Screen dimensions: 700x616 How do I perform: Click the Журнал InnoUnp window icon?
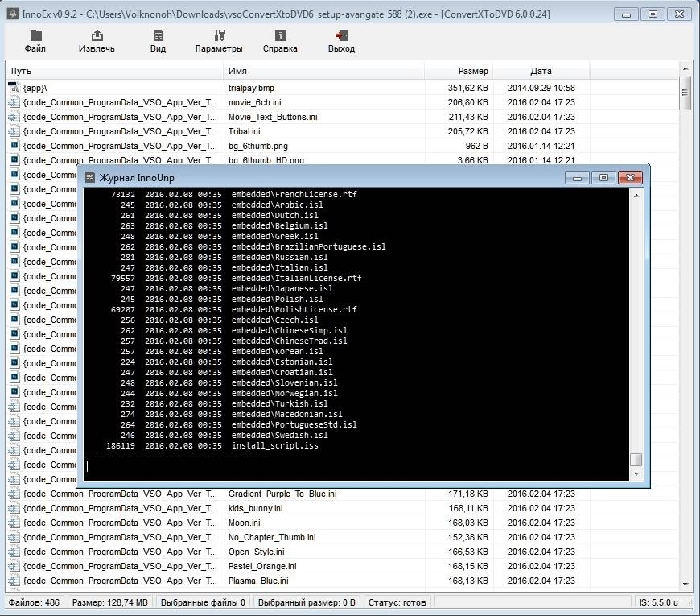90,178
